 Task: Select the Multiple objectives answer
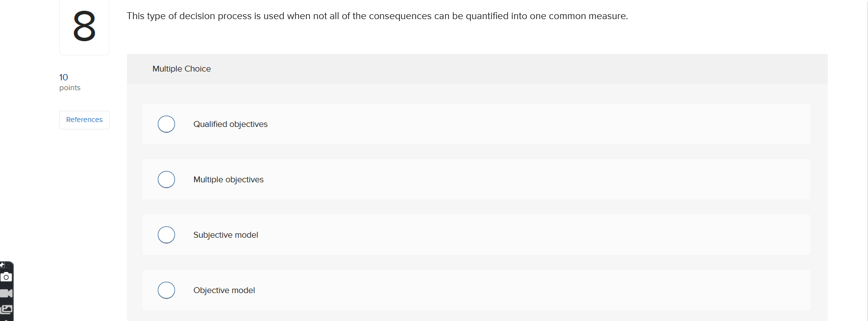pyautogui.click(x=166, y=179)
